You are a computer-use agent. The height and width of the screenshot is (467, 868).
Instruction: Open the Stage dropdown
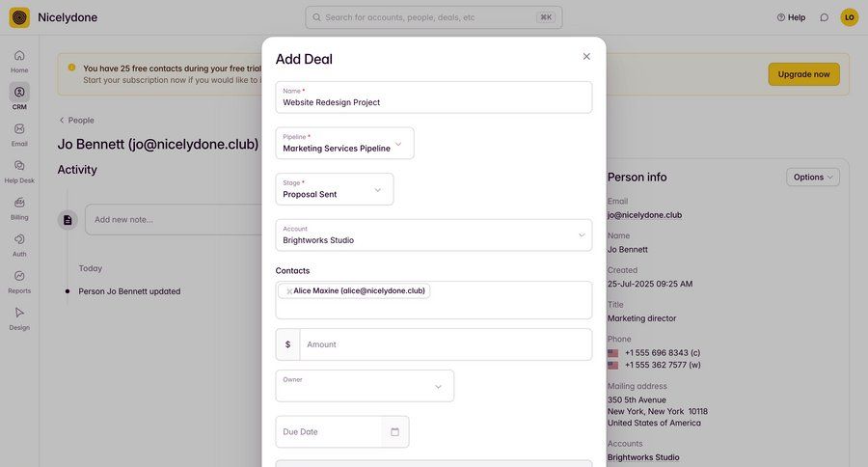(x=335, y=189)
